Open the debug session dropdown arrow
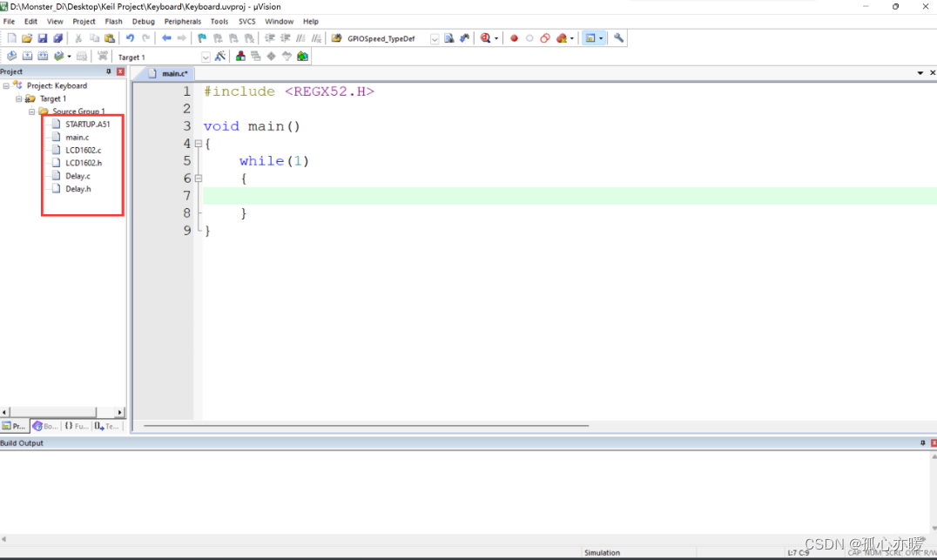 click(496, 39)
